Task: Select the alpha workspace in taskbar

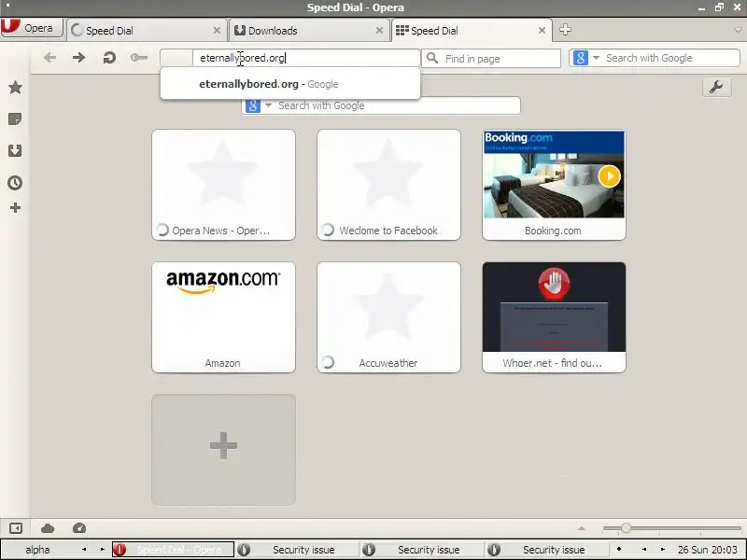Action: click(37, 550)
